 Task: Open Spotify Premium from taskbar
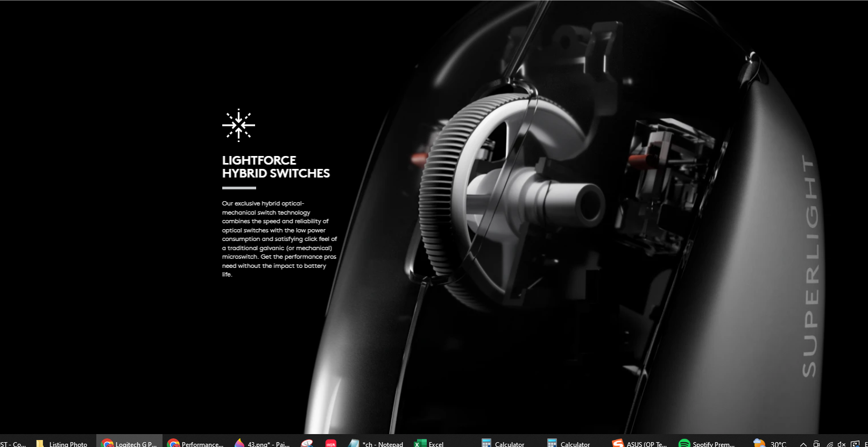pos(707,443)
